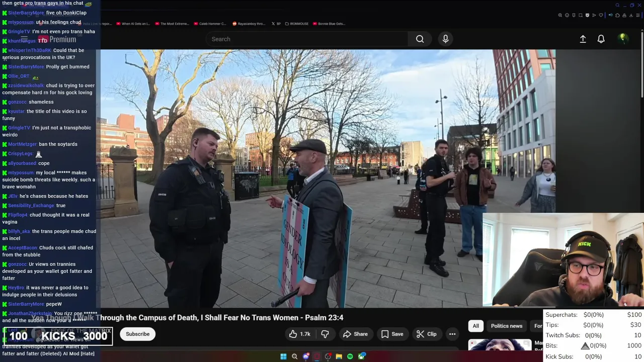Viewport: 644px width, 362px height.
Task: Open Windows taskbar search
Action: coord(294,356)
